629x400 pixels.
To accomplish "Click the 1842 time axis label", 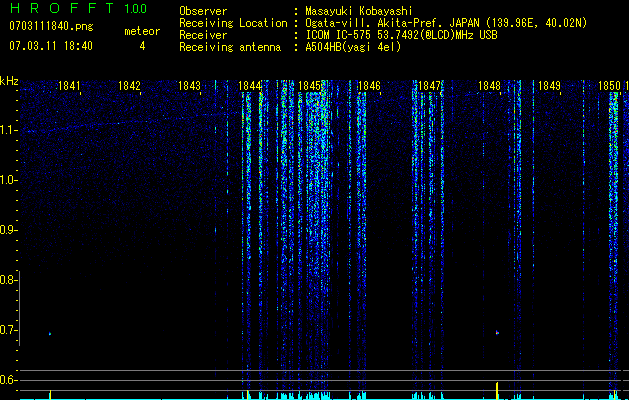I will tap(129, 86).
